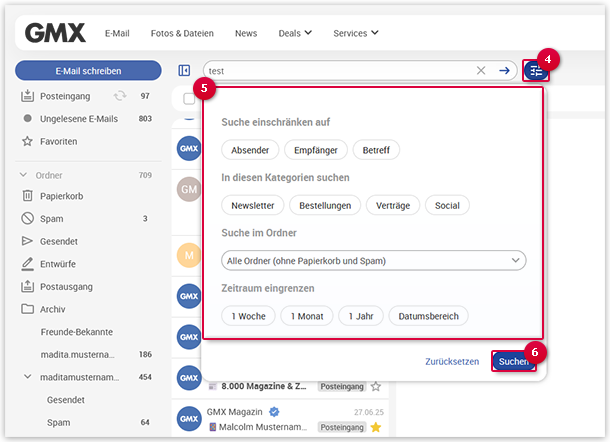Viewport: 610px width, 442px height.
Task: Toggle the Empfänger search filter
Action: pyautogui.click(x=316, y=150)
